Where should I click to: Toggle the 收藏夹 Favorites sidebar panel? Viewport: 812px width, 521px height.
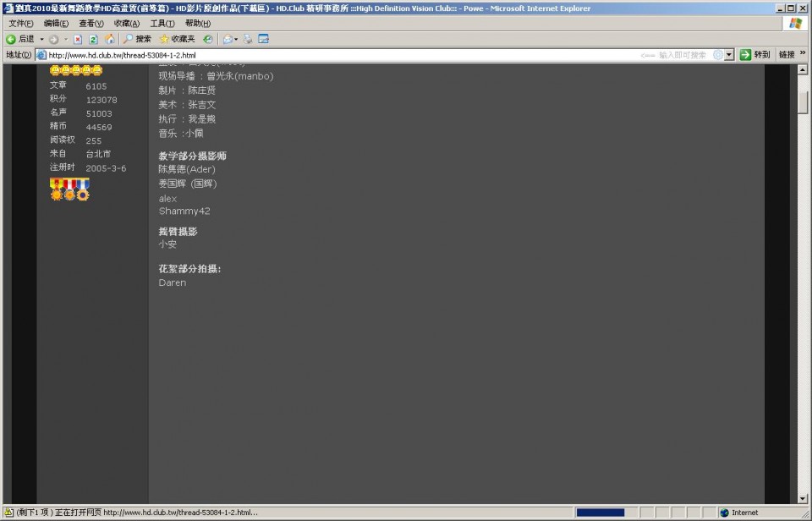(x=180, y=38)
